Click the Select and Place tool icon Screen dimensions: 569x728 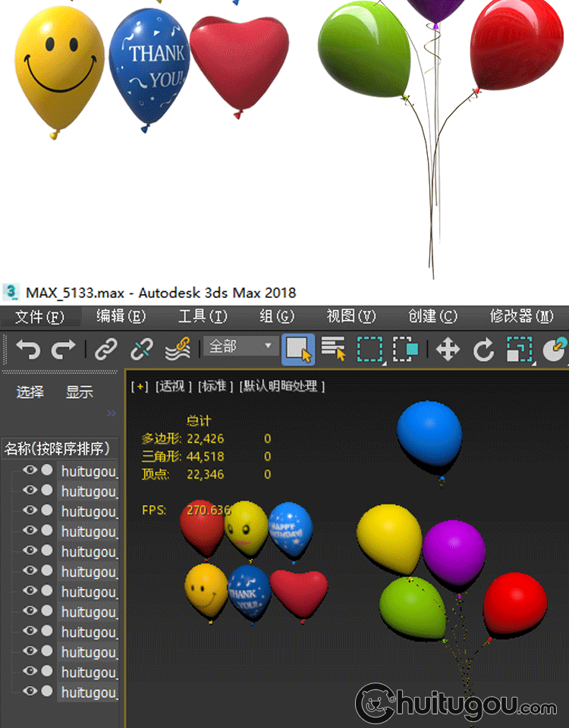click(555, 350)
